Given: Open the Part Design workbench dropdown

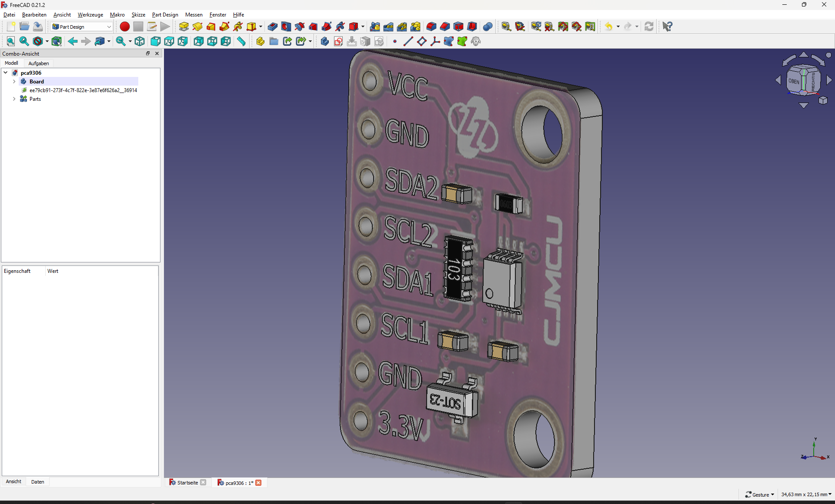Looking at the screenshot, I should pyautogui.click(x=82, y=27).
